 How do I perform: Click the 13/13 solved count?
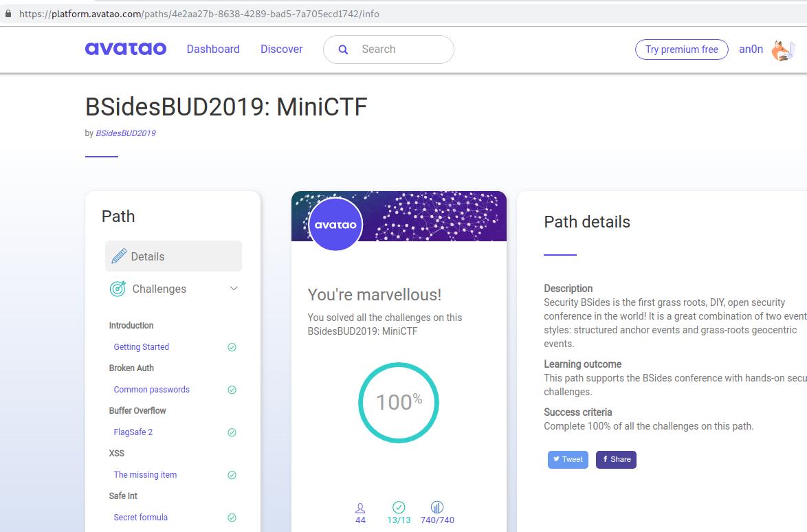point(399,520)
